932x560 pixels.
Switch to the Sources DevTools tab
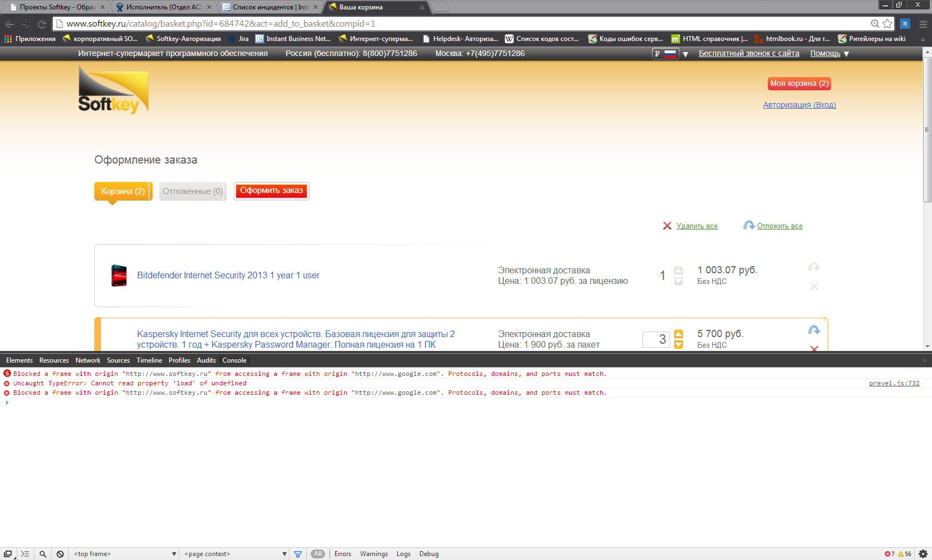tap(118, 360)
